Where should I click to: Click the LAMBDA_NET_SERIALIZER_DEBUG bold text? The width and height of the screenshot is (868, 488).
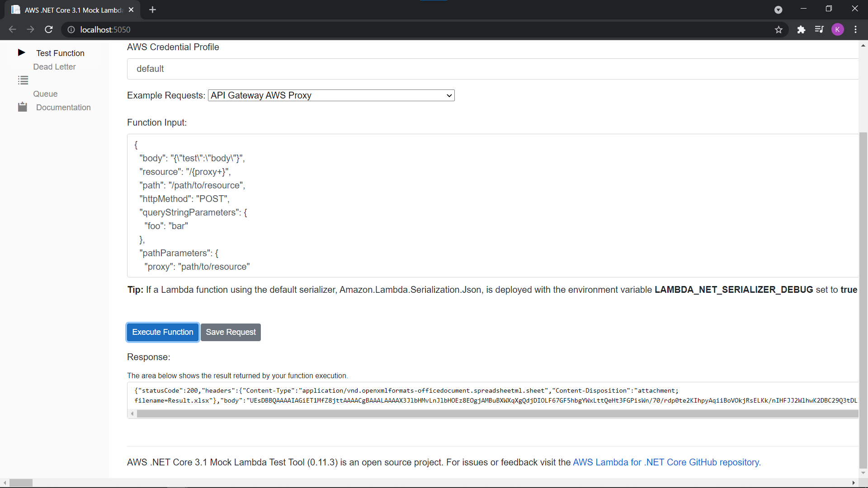(x=734, y=290)
